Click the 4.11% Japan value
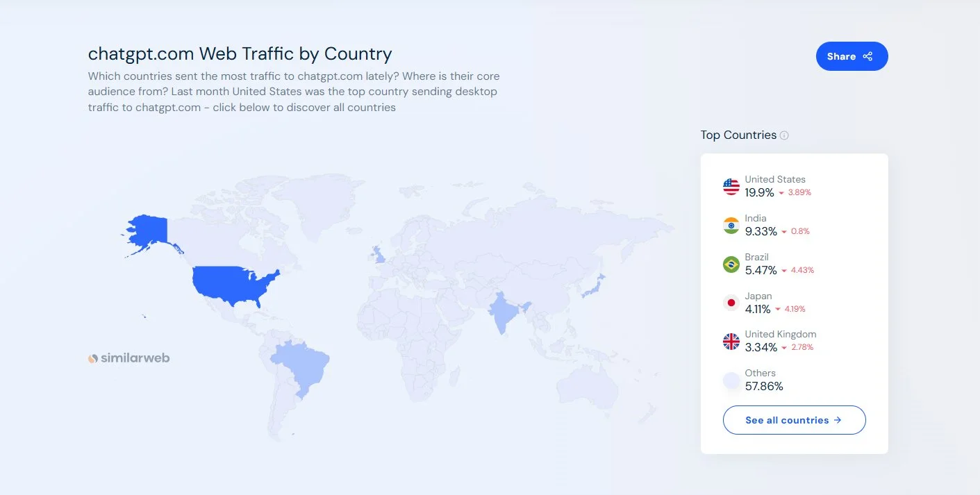This screenshot has height=495, width=980. 758,309
